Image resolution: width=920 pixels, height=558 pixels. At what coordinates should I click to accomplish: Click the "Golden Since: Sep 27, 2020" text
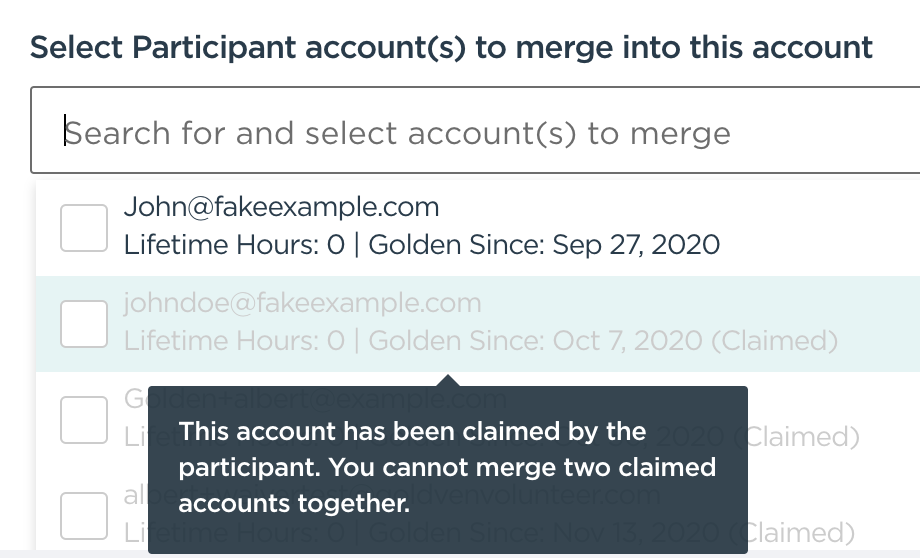click(x=544, y=244)
